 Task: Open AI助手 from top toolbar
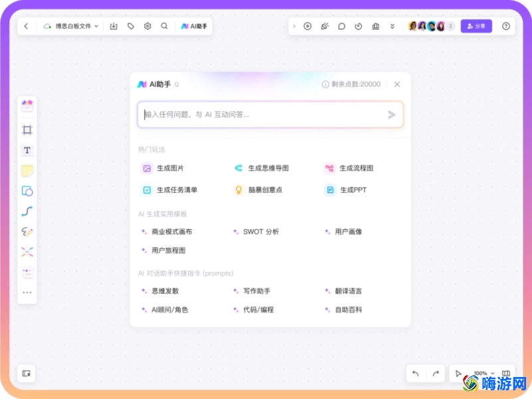(x=194, y=26)
